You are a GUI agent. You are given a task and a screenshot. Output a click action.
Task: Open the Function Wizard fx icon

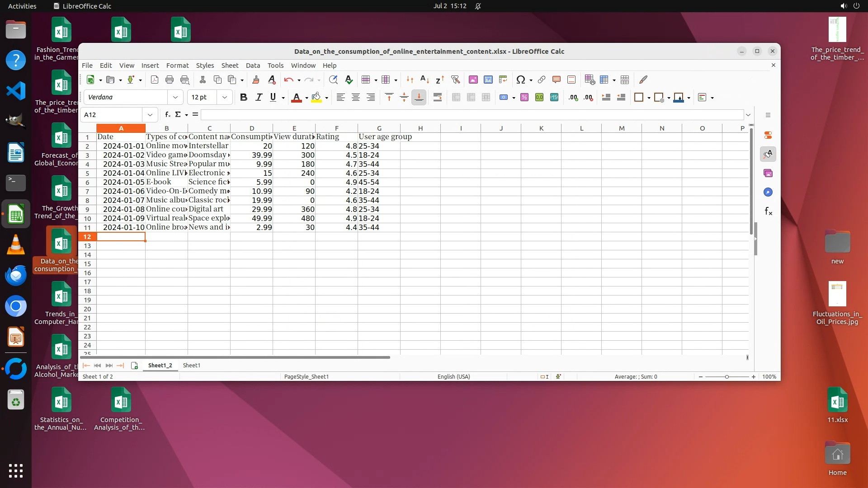(167, 115)
